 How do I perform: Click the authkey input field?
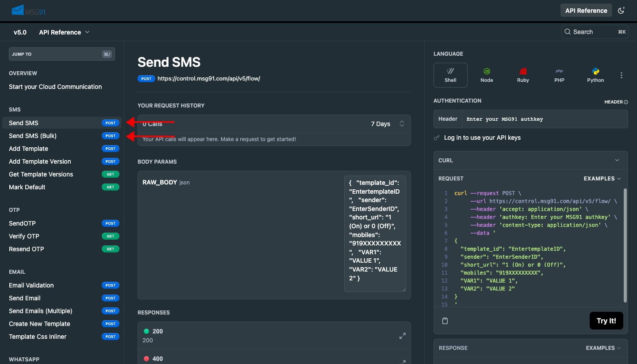[x=545, y=119]
